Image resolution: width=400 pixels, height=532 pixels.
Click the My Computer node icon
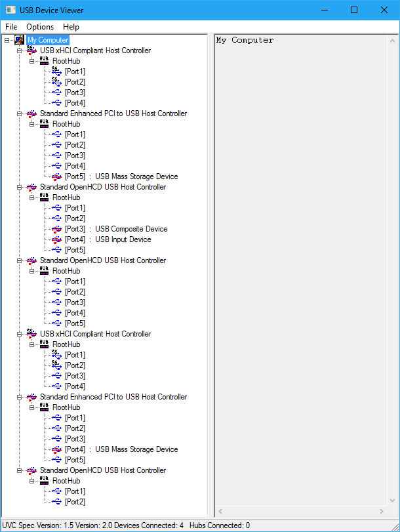point(19,40)
